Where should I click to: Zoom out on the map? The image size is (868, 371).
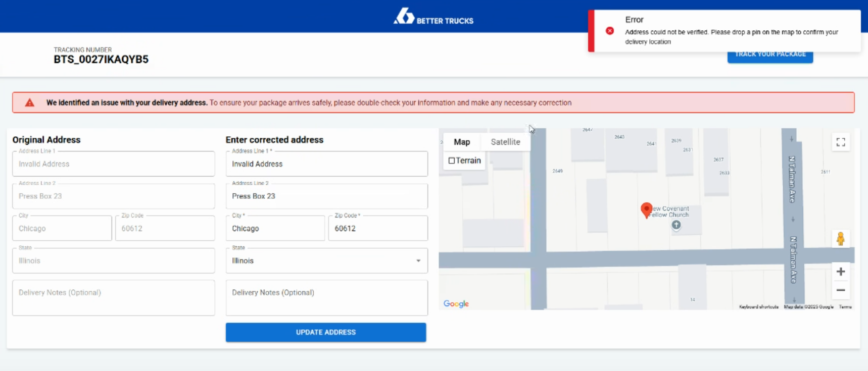click(x=840, y=290)
